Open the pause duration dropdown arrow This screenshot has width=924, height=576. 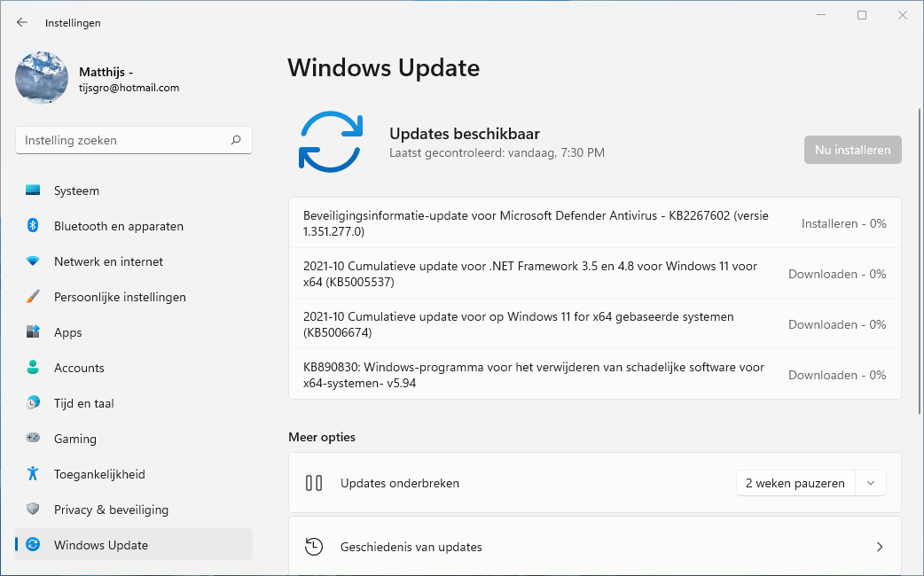871,483
